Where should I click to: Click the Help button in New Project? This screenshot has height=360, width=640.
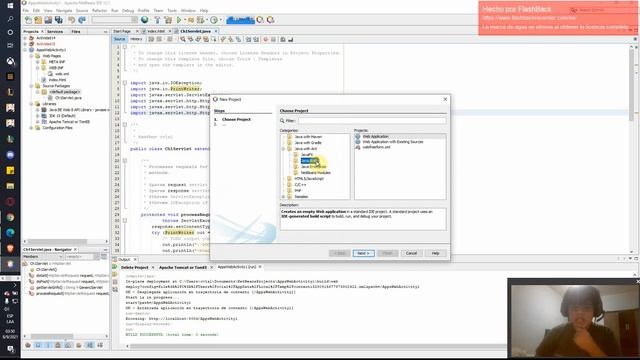[435, 253]
